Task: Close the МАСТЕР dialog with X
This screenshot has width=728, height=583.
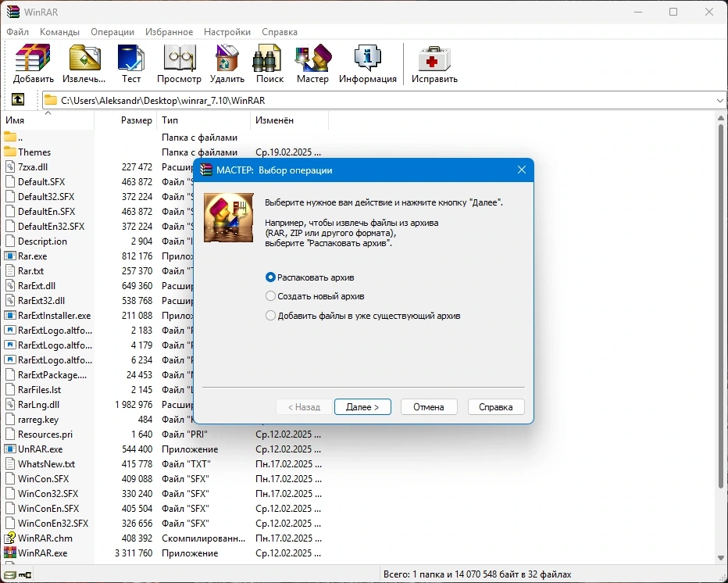Action: (521, 170)
